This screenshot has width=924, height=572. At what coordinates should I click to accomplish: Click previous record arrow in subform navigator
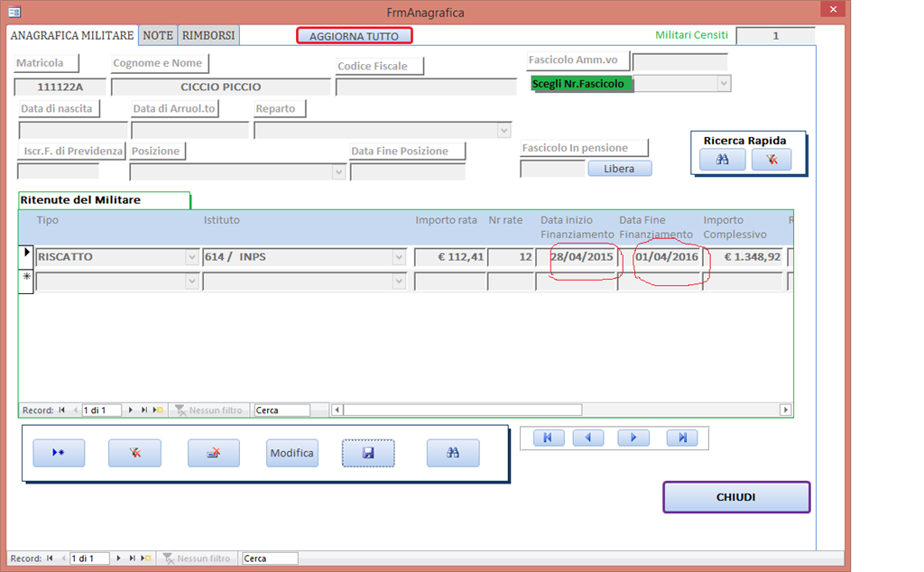click(75, 410)
